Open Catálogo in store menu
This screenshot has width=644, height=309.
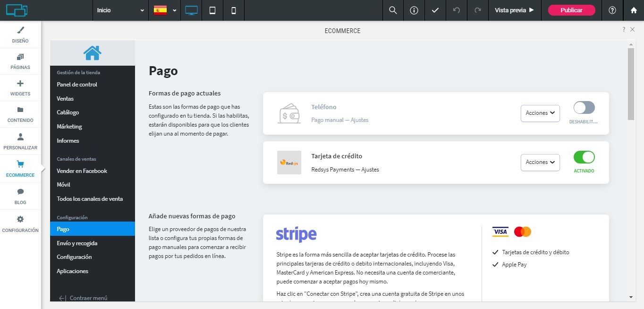tap(68, 112)
